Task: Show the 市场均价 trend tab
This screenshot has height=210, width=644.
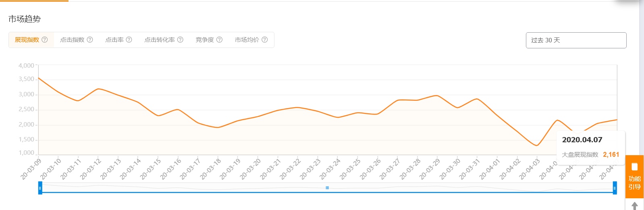Action: [247, 40]
